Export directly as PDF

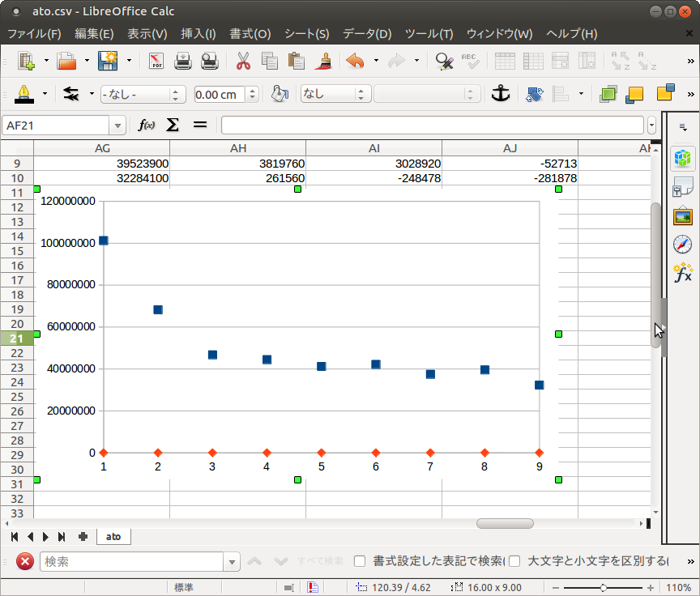point(156,61)
